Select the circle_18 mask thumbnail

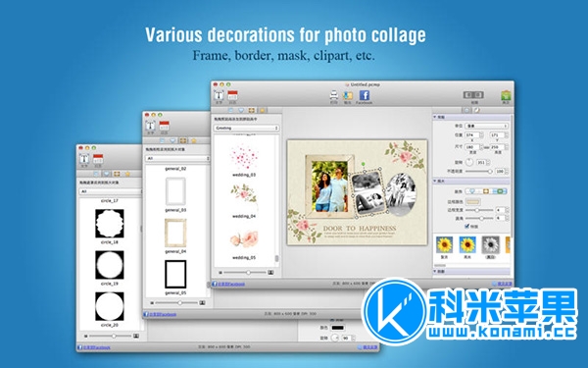coord(110,224)
